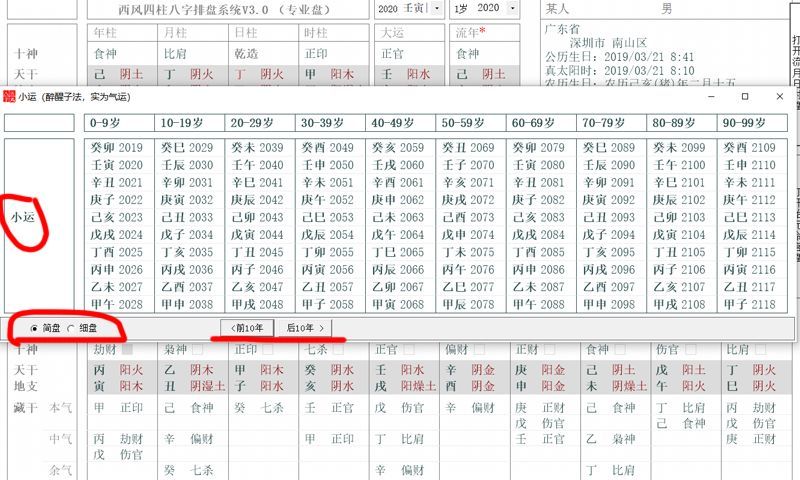Tick the 正印 checkbox below the dialog
The image size is (800, 480).
[267, 349]
